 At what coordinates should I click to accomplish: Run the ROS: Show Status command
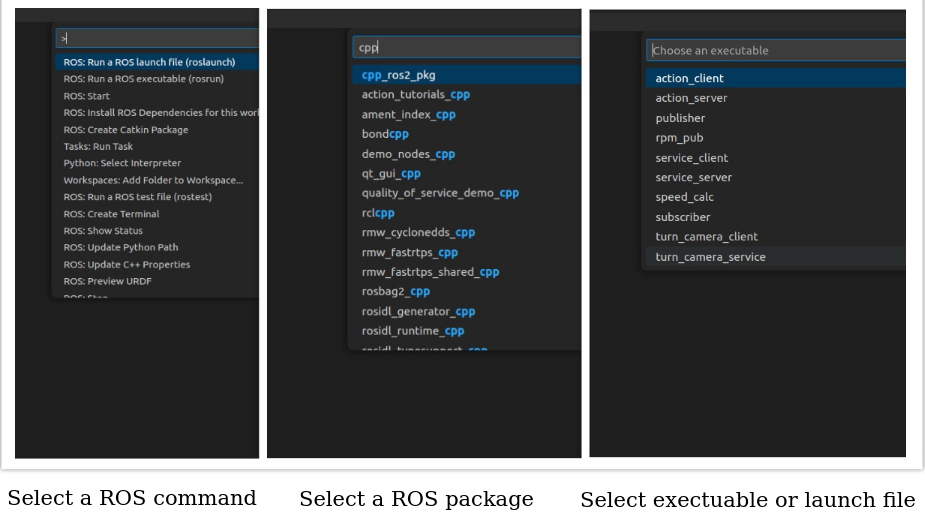click(x=103, y=231)
